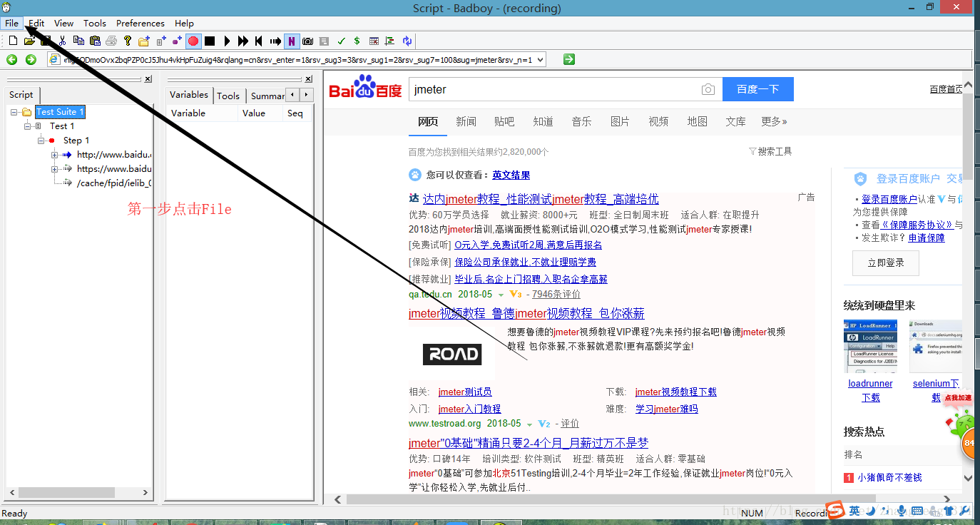
Task: Add a variable with the green dollar icon
Action: click(357, 41)
